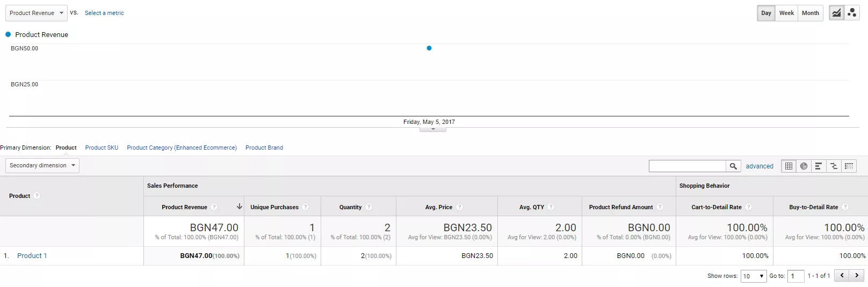The image size is (868, 287).
Task: Open the advanced filter link
Action: click(759, 166)
